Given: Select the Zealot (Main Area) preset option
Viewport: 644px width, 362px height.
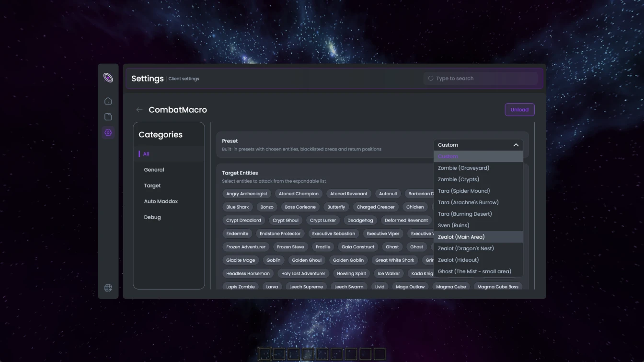Looking at the screenshot, I should tap(461, 236).
